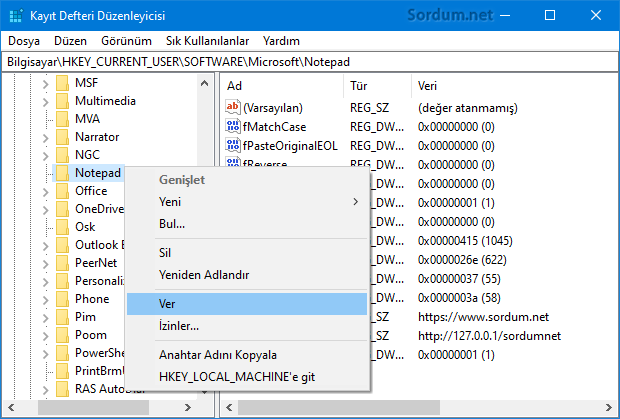Image resolution: width=620 pixels, height=419 pixels.
Task: Expand the MSF tree node
Action: click(45, 82)
